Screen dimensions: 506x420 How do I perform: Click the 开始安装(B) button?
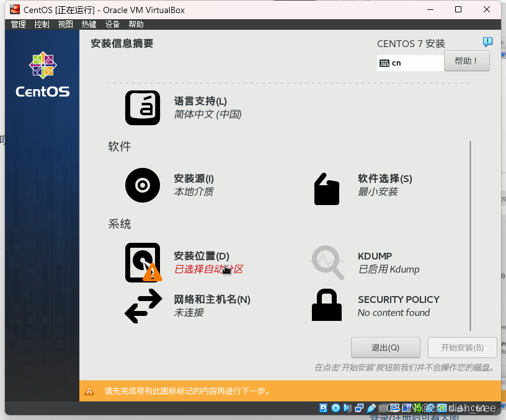click(462, 348)
